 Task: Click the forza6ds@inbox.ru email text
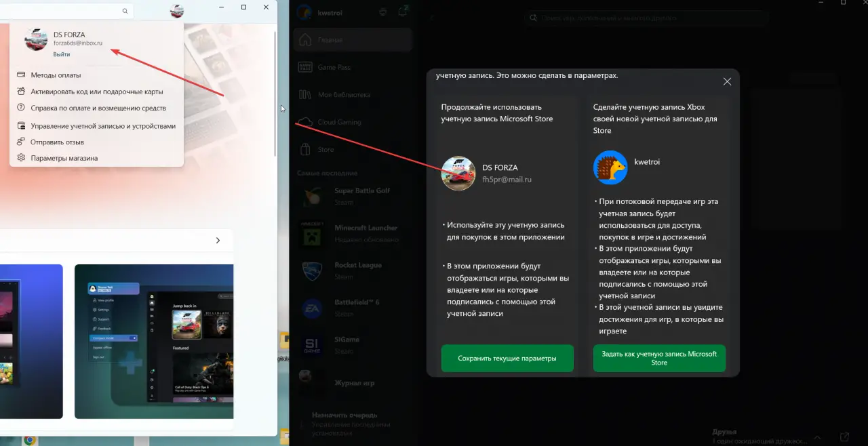[78, 43]
